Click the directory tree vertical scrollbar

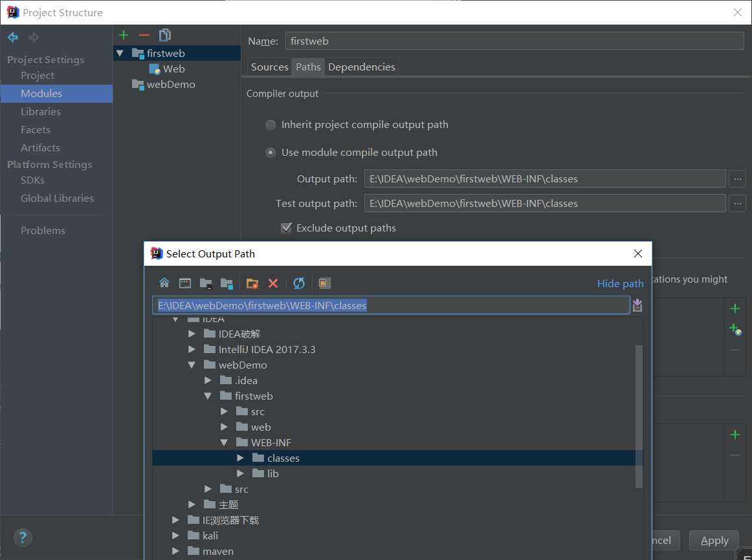pos(639,416)
